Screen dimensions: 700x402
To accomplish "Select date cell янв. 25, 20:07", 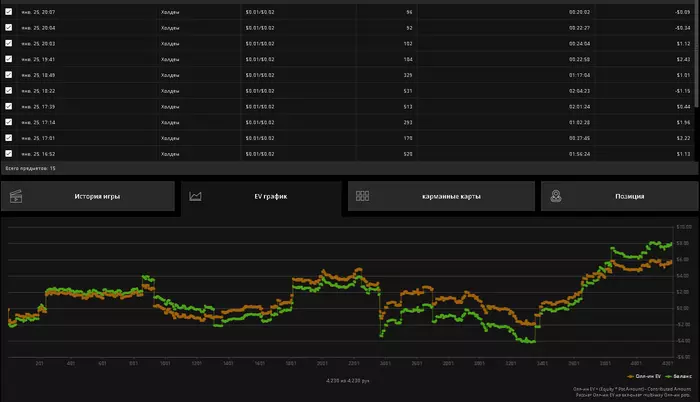I will click(x=38, y=12).
